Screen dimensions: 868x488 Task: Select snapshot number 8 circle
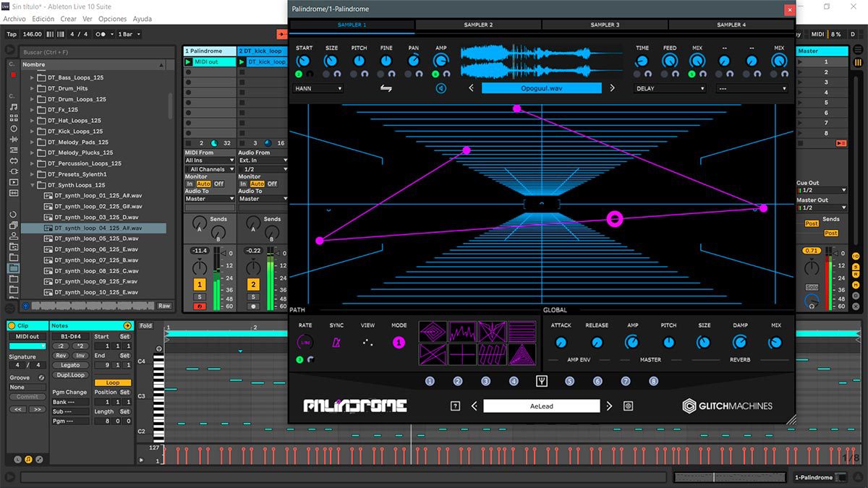point(654,381)
